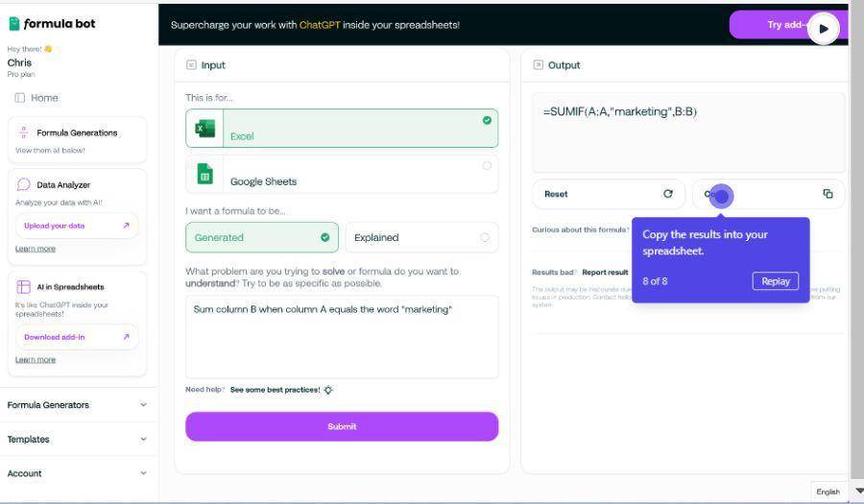The height and width of the screenshot is (504, 864).
Task: Click the formula bot logo icon
Action: click(14, 24)
